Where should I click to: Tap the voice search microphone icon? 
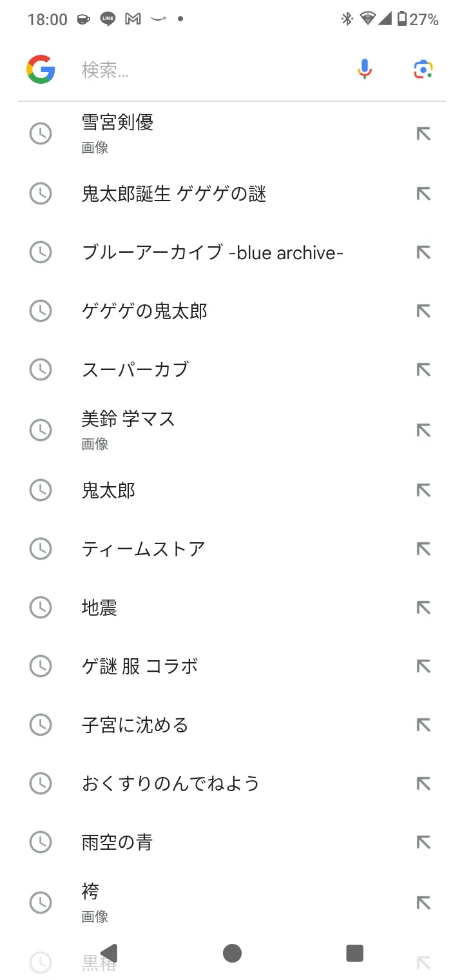[365, 70]
